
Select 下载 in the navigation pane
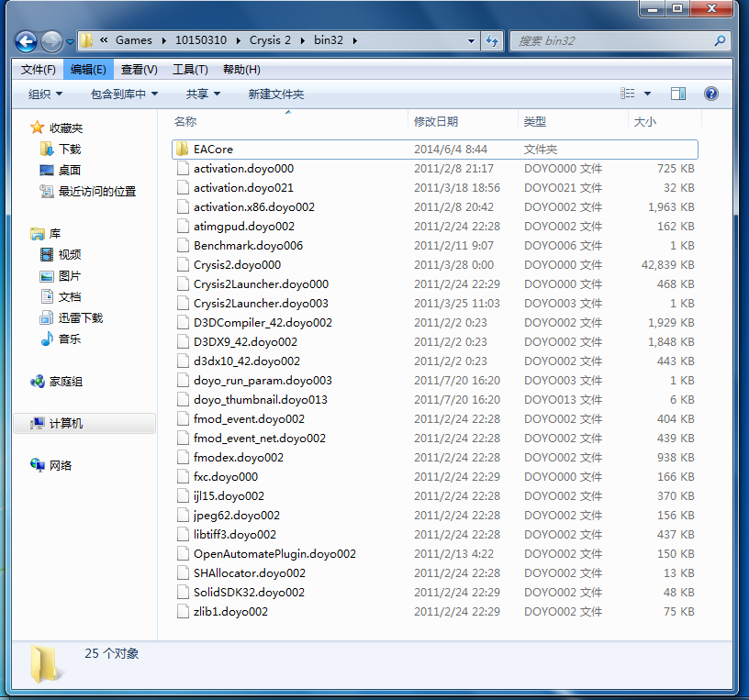pos(70,149)
